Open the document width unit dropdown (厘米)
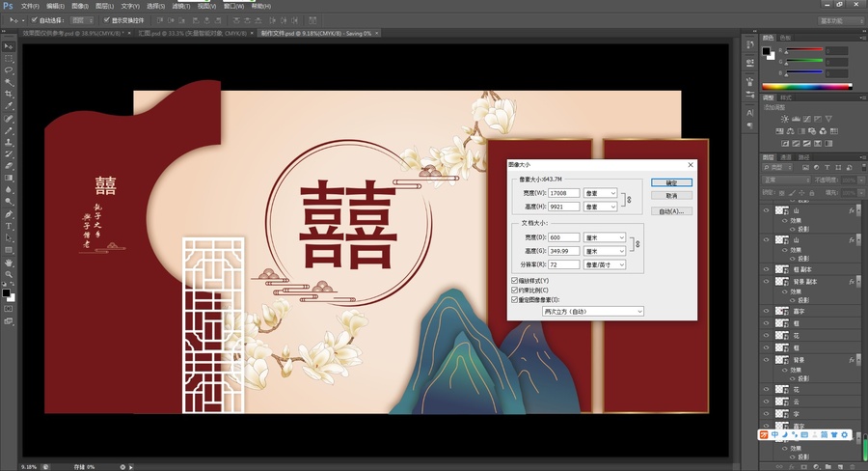The height and width of the screenshot is (471, 868). [x=605, y=237]
